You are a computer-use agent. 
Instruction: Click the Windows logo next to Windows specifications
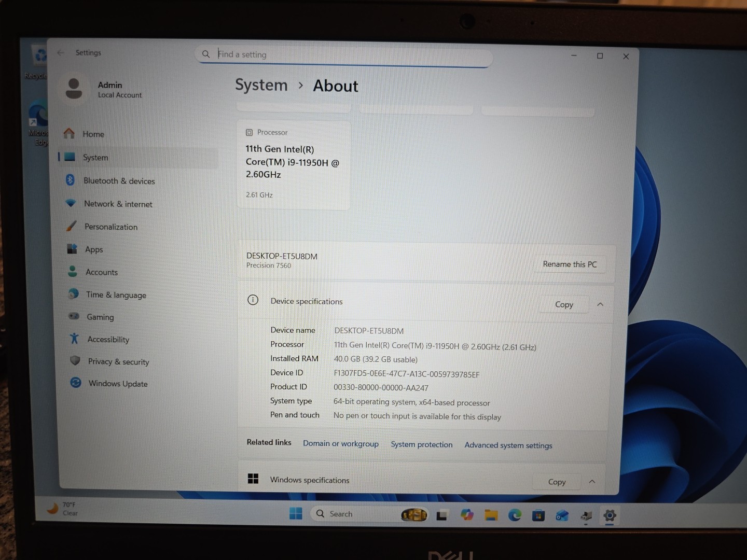click(x=253, y=479)
